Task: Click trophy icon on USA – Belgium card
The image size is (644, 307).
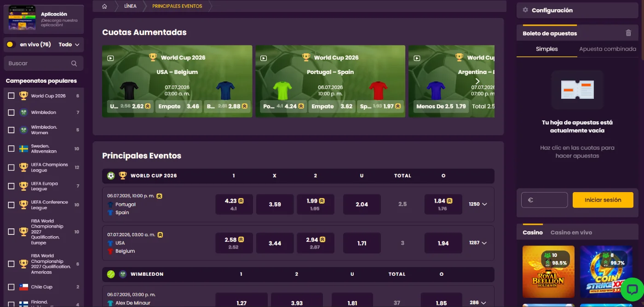Action: point(153,57)
